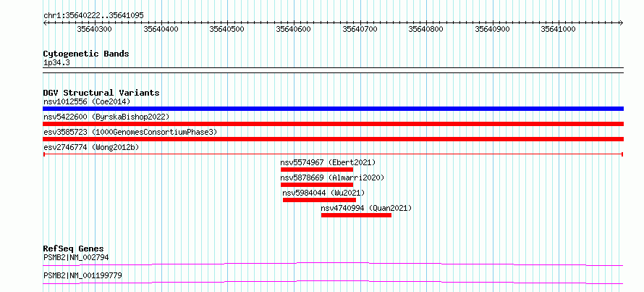Click the red nsv5422600 variant bar

point(333,124)
